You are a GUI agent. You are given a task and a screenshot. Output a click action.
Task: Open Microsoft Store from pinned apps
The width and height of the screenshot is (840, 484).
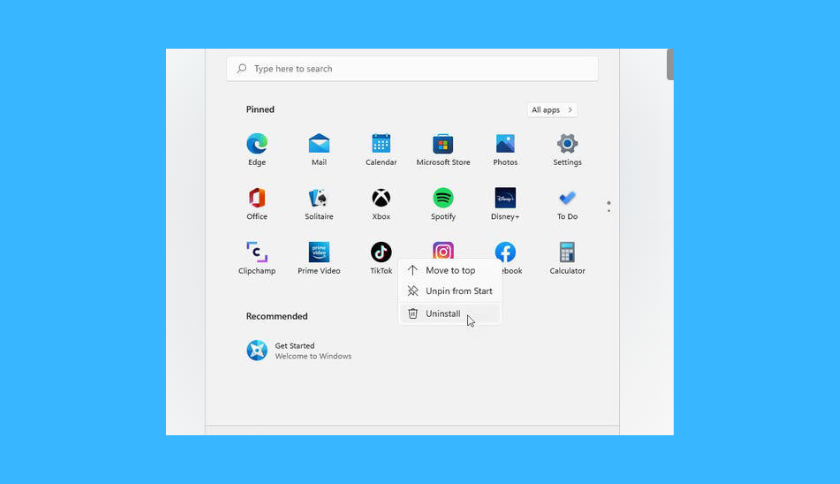coord(443,144)
